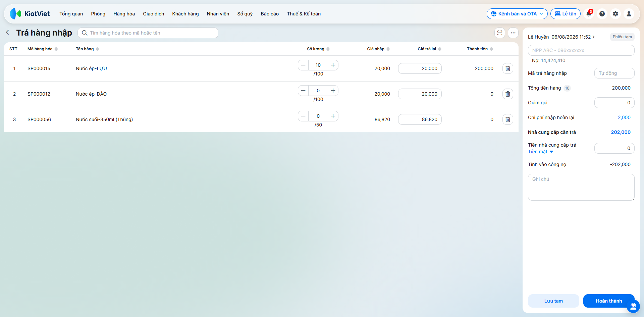Open the chat support bubble icon

633,306
